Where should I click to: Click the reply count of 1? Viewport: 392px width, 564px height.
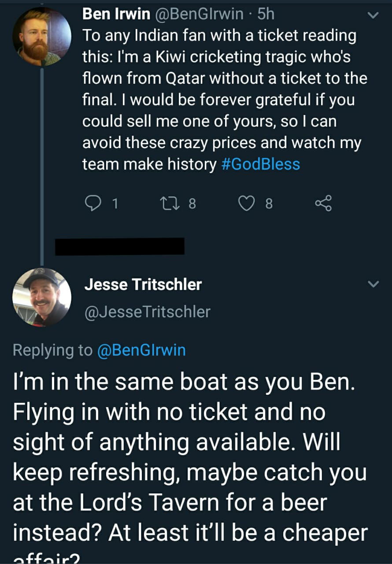[x=115, y=203]
